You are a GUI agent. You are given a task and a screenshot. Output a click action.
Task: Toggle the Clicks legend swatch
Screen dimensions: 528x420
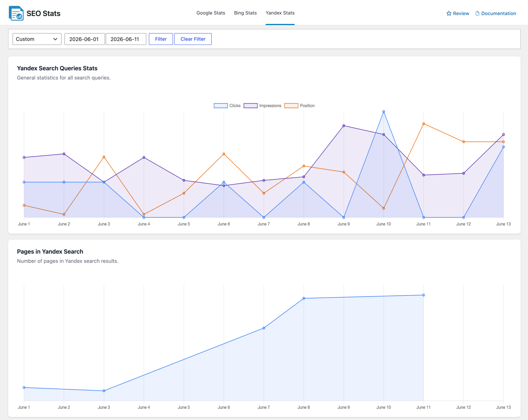coord(221,106)
